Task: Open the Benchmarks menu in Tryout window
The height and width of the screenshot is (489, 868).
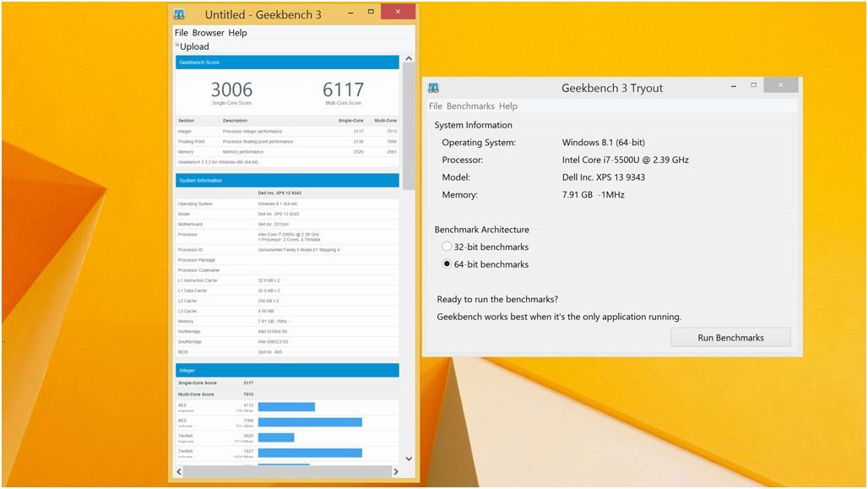Action: pos(470,106)
